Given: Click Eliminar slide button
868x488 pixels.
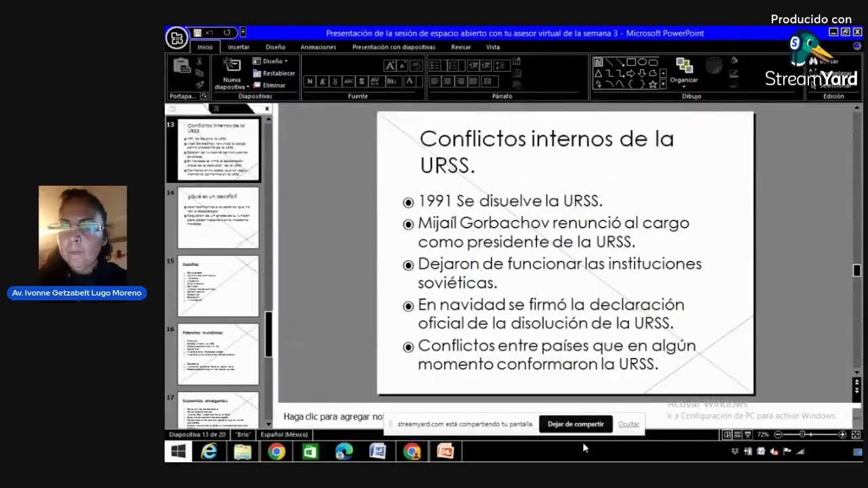Looking at the screenshot, I should (269, 85).
